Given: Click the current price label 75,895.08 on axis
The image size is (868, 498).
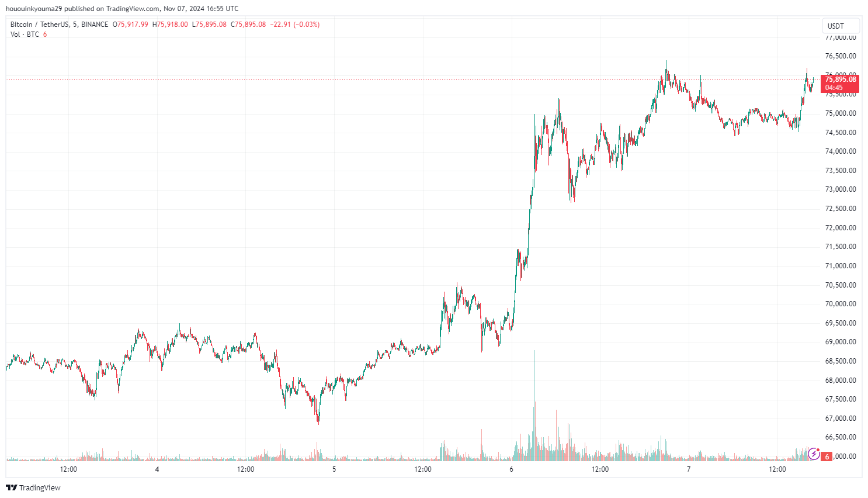Looking at the screenshot, I should 841,79.
